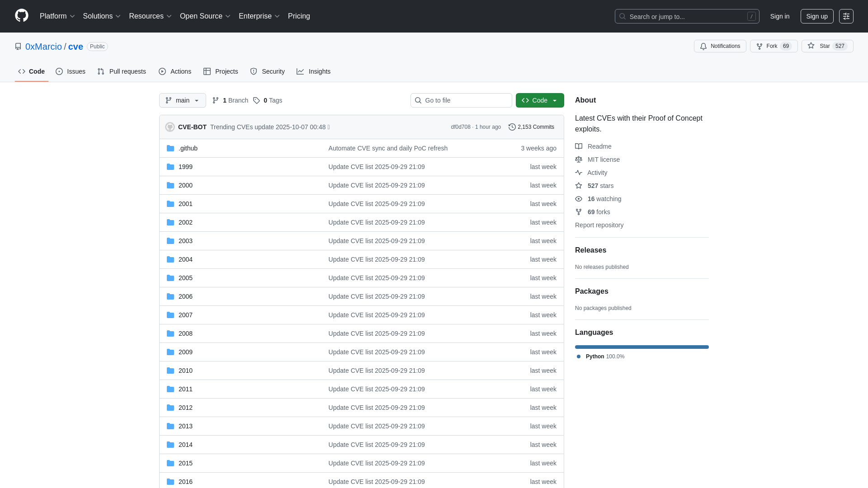Image resolution: width=868 pixels, height=488 pixels.
Task: Click the Activity pulse icon
Action: point(579,173)
